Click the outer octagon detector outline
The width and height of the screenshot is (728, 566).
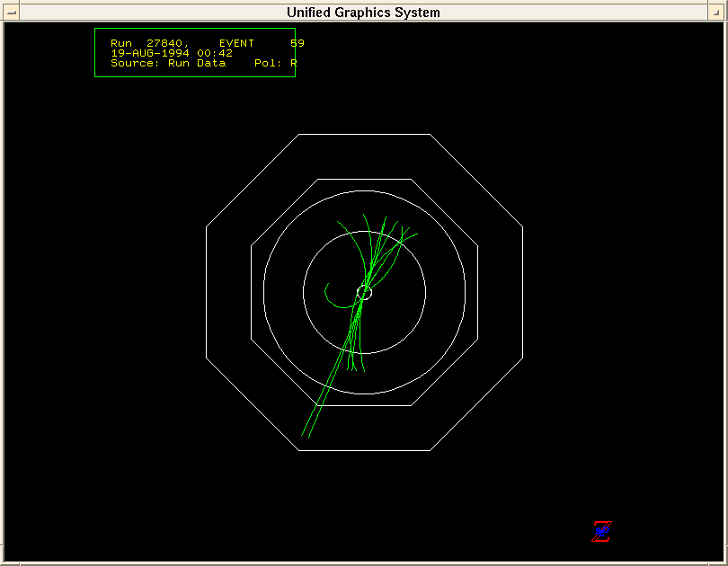pos(207,292)
